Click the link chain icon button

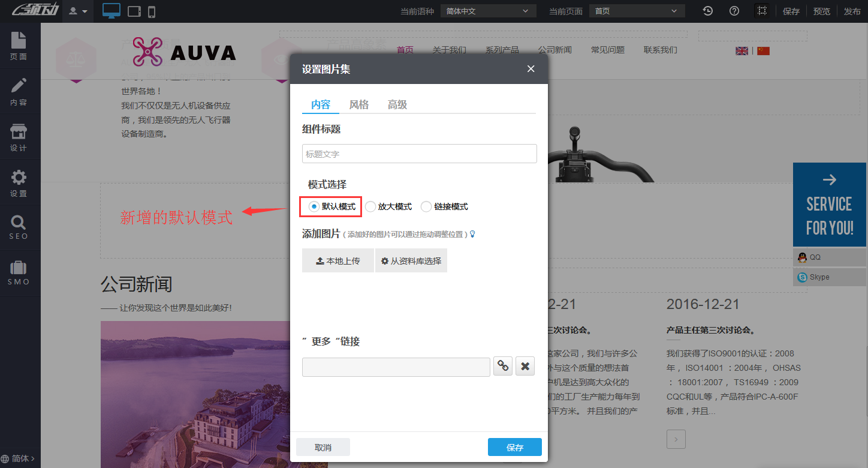click(502, 366)
